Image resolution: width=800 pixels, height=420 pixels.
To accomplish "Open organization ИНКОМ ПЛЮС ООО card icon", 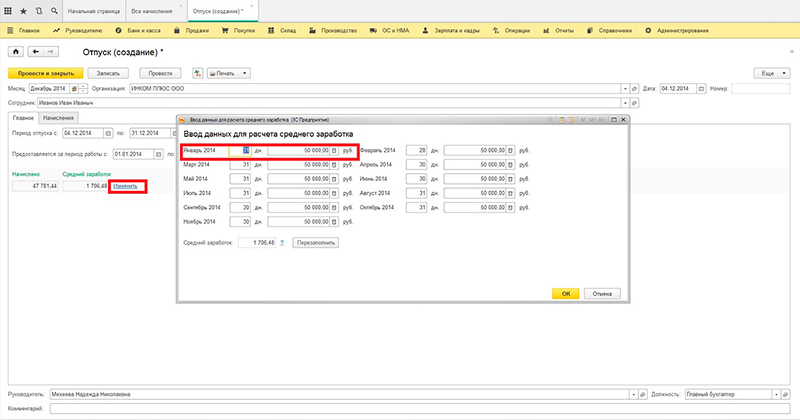I will [634, 89].
